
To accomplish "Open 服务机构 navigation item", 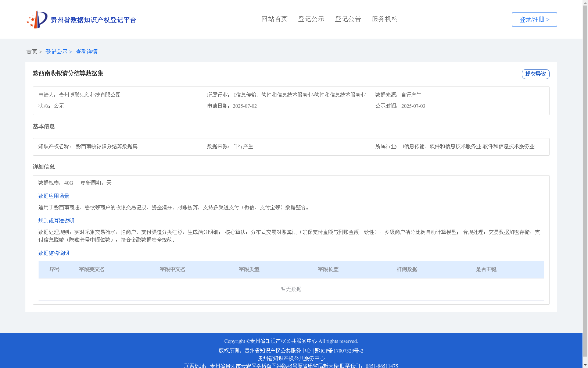I will [385, 19].
